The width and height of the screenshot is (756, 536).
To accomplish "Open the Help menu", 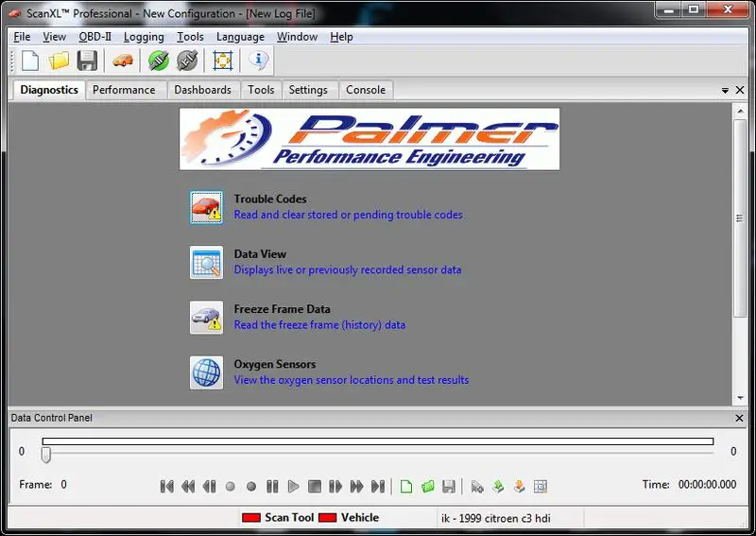I will [x=341, y=37].
